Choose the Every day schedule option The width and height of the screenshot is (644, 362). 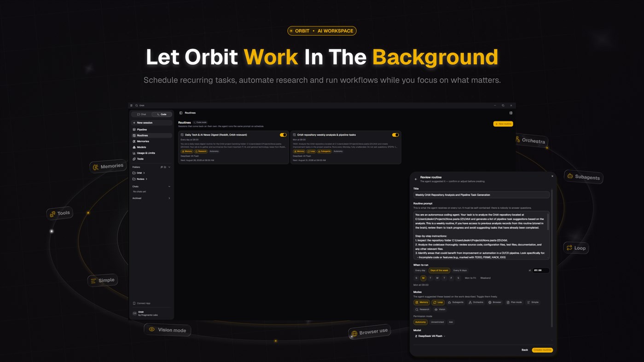(x=420, y=270)
